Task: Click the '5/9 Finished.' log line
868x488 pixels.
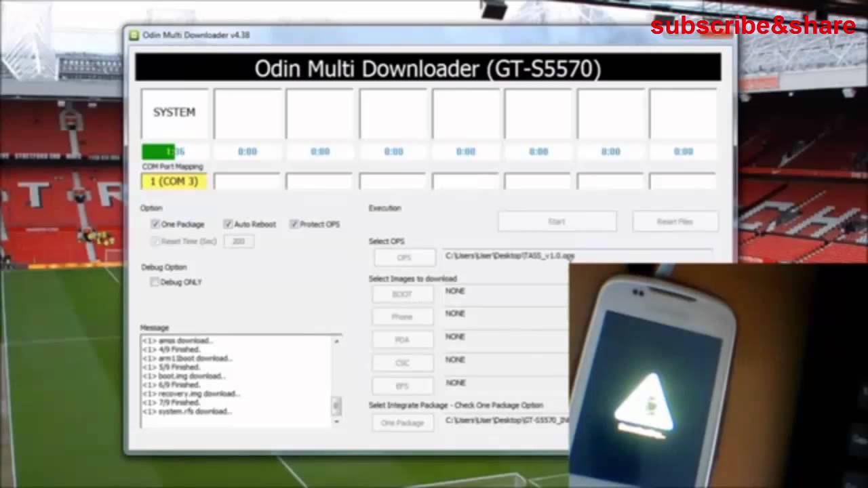Action: pos(171,367)
